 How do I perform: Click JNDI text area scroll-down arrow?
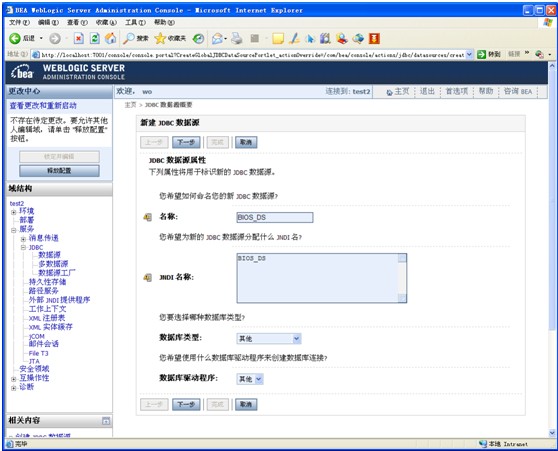tap(402, 298)
